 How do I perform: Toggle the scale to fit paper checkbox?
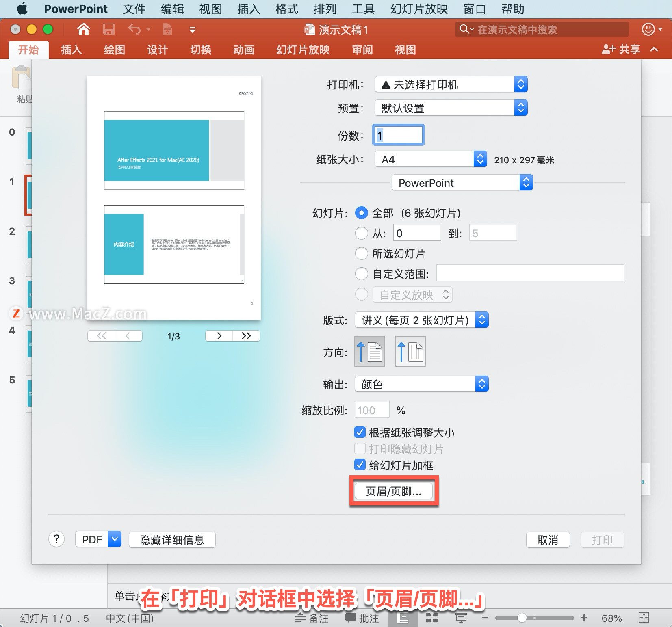[x=360, y=432]
